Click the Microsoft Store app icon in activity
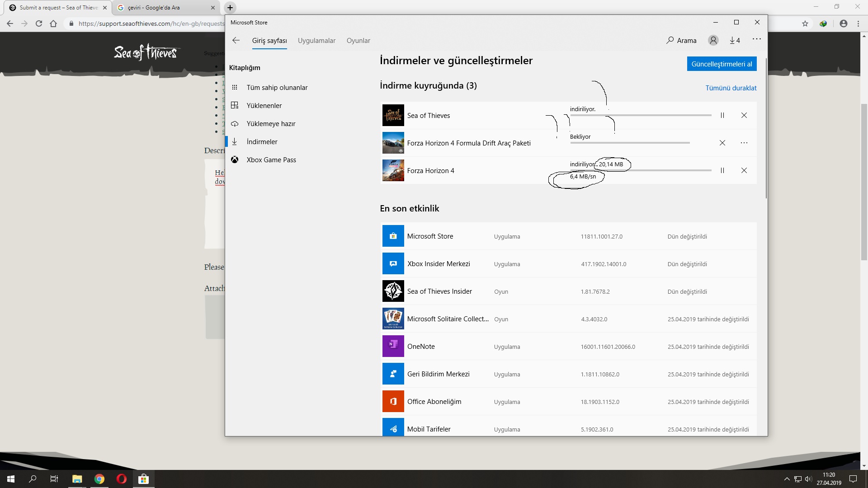 point(393,236)
